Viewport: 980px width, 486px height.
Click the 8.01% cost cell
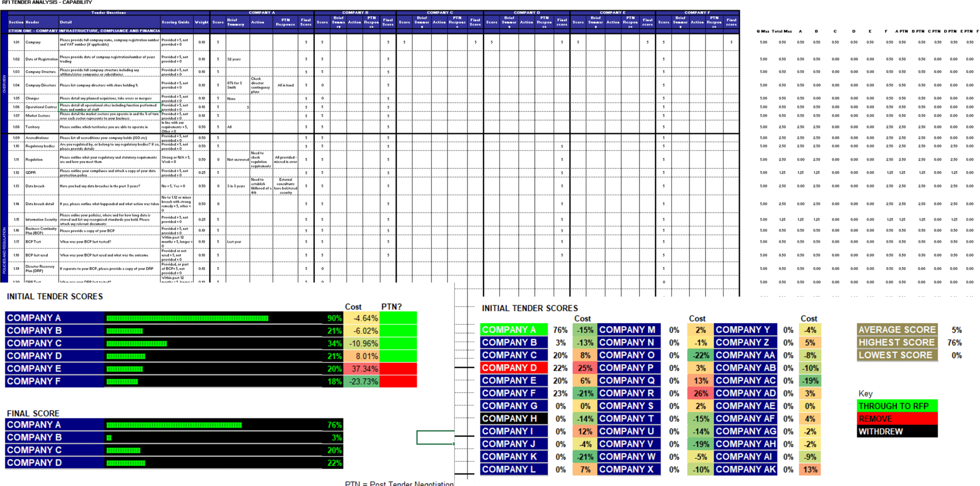pyautogui.click(x=361, y=356)
